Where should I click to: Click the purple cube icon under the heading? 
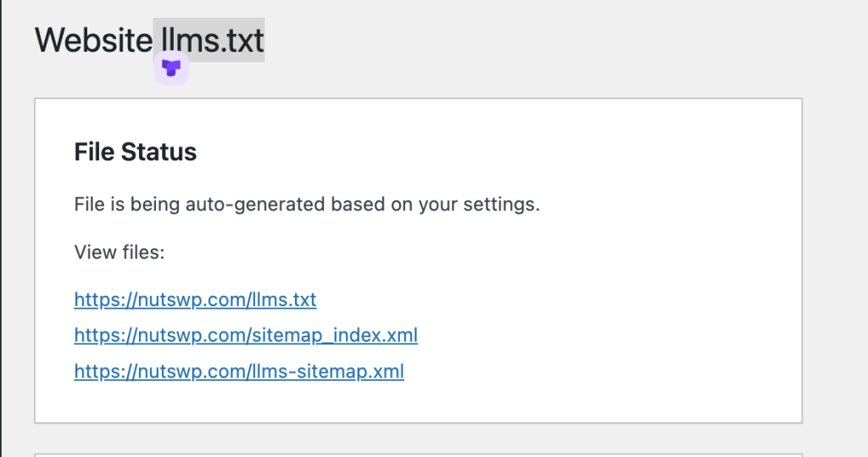(x=171, y=68)
